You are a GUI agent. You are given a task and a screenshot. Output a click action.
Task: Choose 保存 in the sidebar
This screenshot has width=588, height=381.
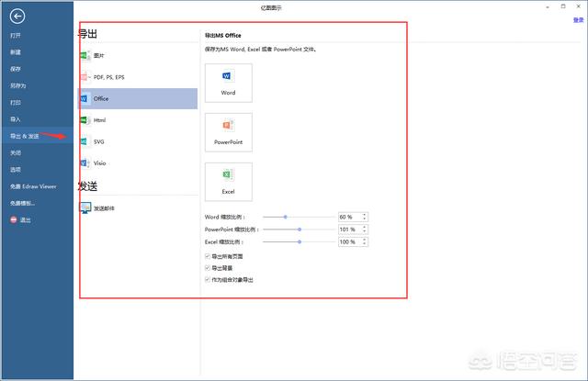[x=16, y=69]
